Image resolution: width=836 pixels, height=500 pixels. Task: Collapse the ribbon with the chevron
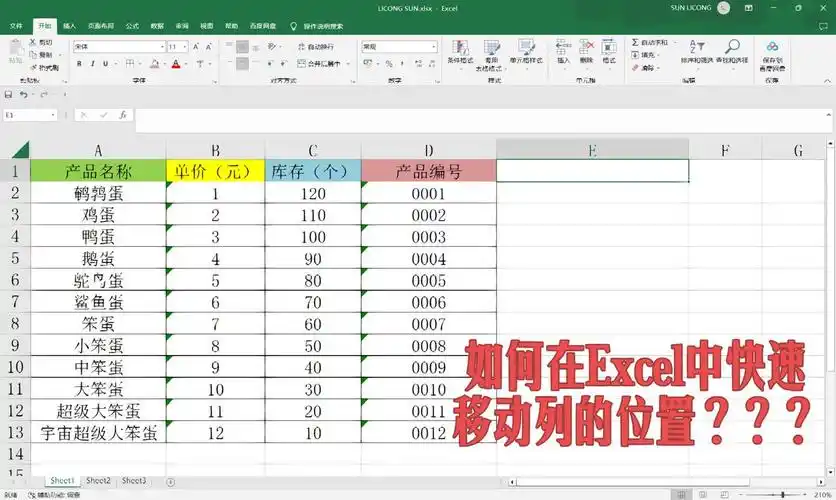[x=827, y=80]
